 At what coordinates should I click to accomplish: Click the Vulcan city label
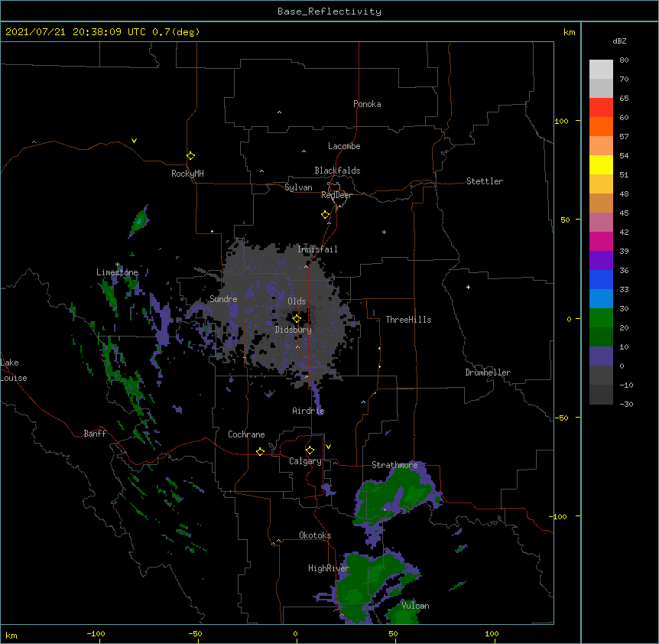415,606
